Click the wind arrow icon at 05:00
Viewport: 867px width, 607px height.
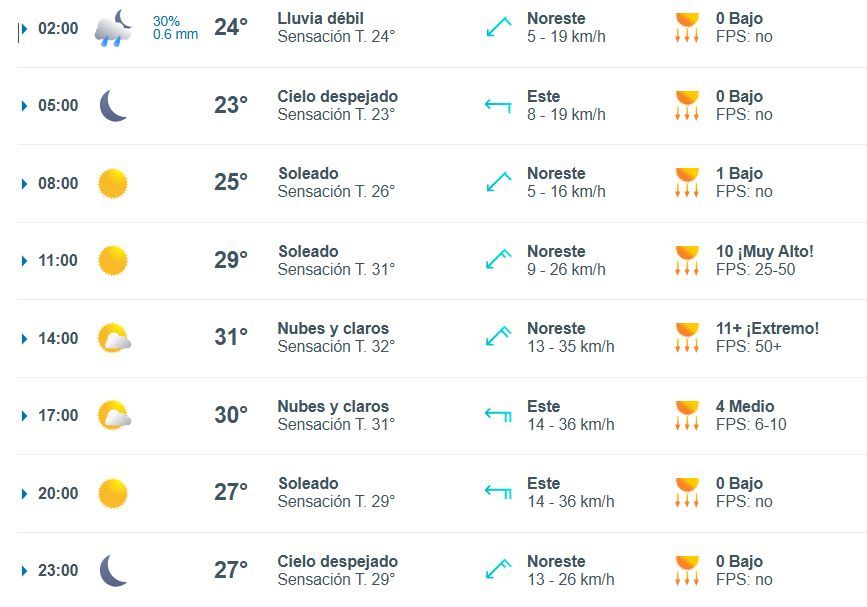coord(498,105)
